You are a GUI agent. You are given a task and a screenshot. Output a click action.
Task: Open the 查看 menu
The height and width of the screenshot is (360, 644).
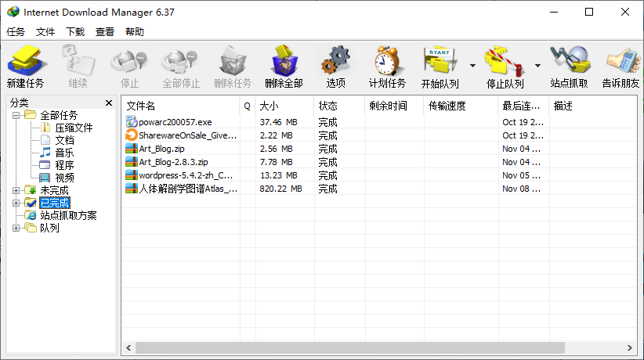[105, 31]
